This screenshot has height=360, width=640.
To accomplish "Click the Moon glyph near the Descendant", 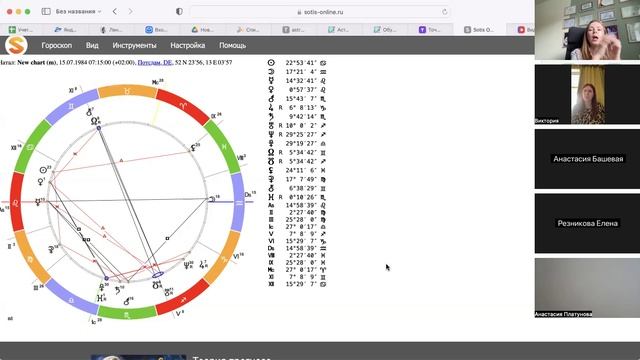I will (x=213, y=199).
